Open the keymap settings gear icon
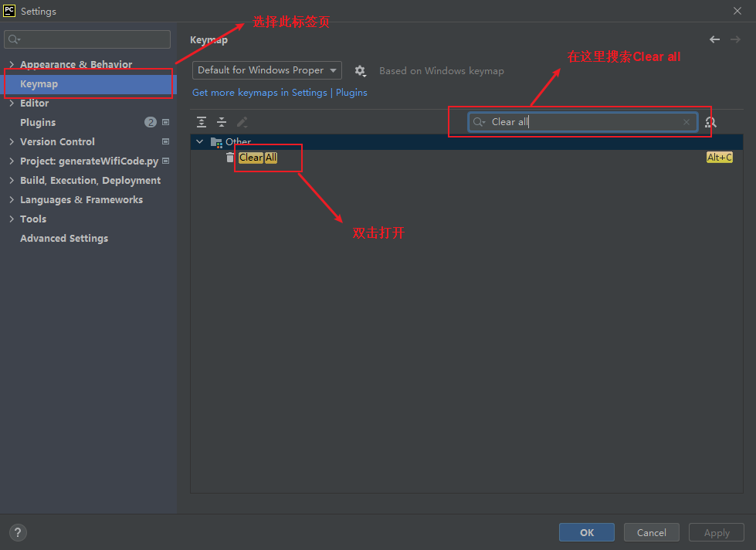The image size is (756, 550). click(x=360, y=70)
